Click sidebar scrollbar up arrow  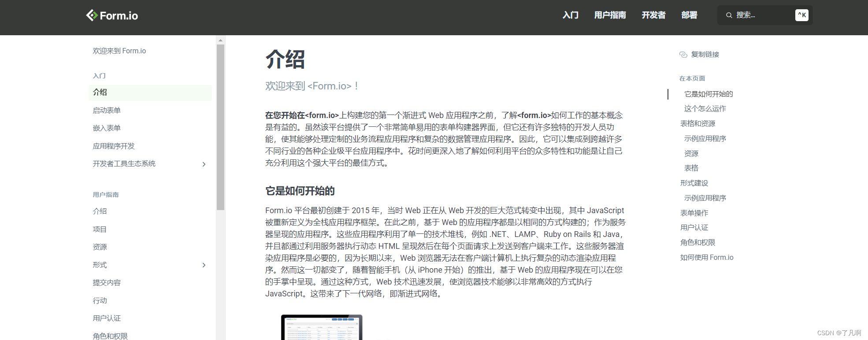coord(221,40)
